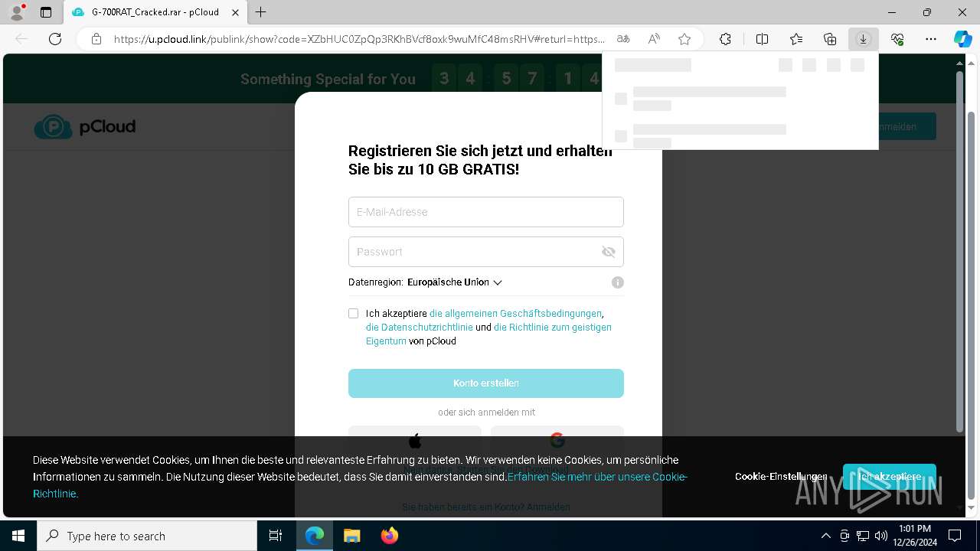Open a new browser tab
980x551 pixels.
tap(261, 12)
